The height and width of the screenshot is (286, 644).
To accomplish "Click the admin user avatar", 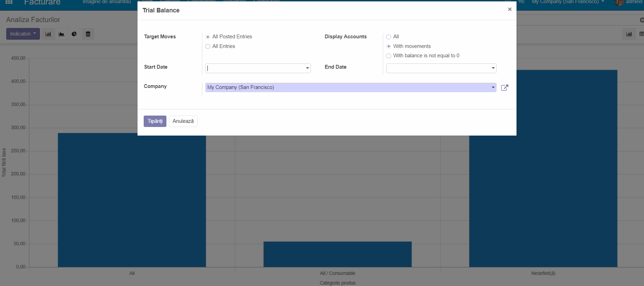I will pyautogui.click(x=619, y=3).
